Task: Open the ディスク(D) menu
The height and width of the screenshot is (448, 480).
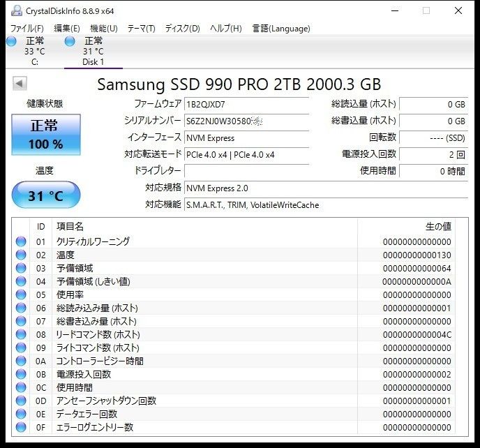Action: 183,29
